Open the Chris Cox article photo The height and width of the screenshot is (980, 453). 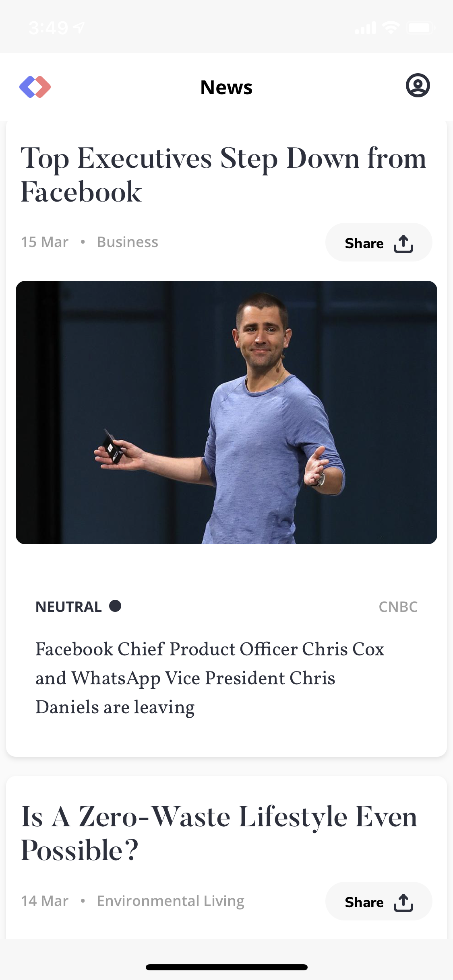(226, 412)
